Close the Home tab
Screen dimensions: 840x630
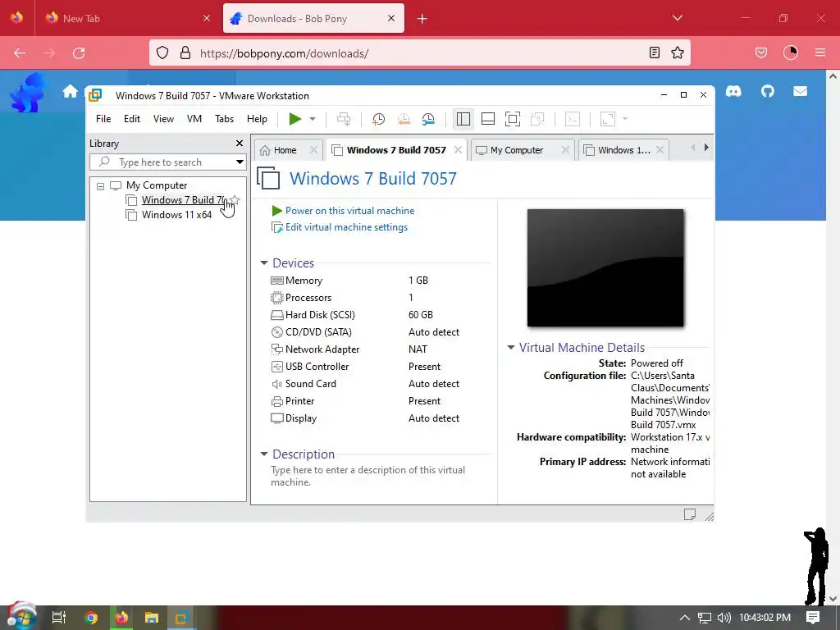click(314, 150)
